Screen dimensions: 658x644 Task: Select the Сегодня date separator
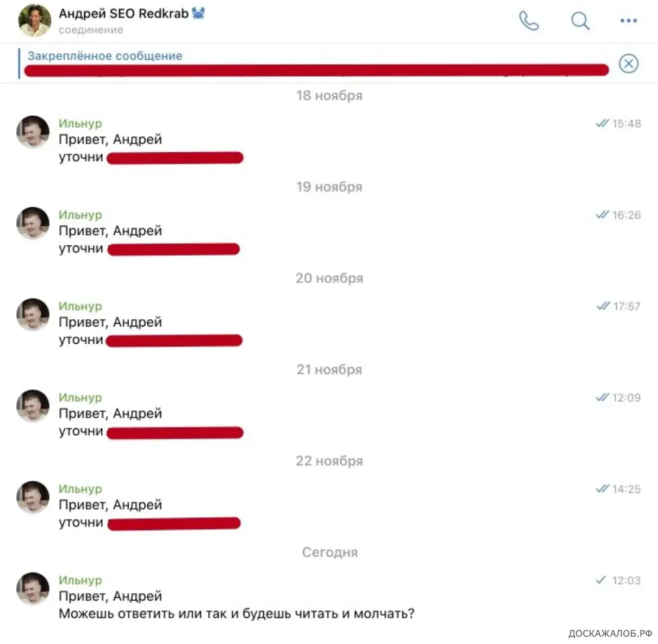tap(330, 552)
